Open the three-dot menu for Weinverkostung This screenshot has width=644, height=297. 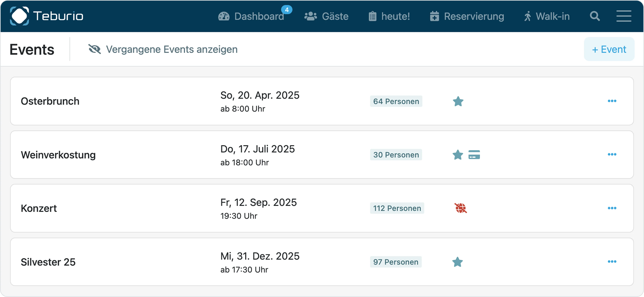[x=612, y=154]
